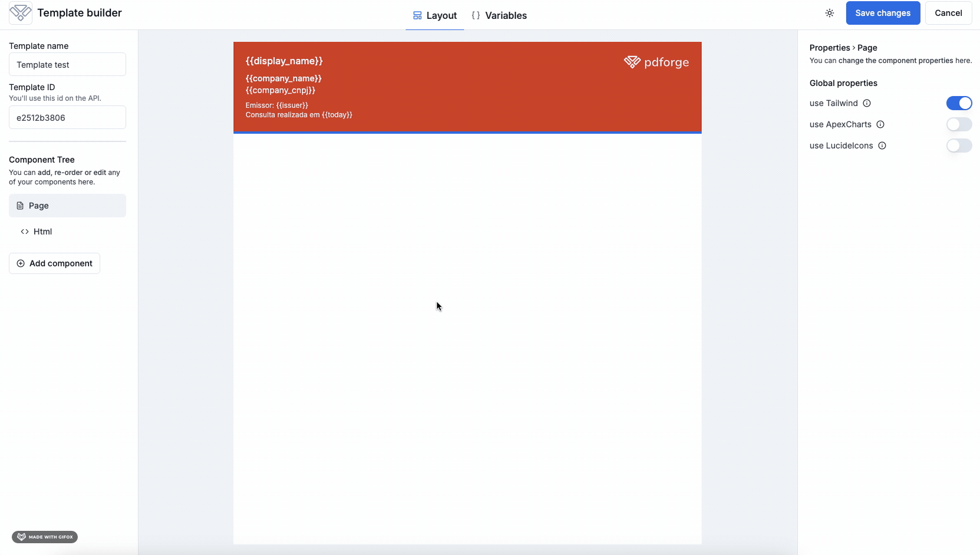This screenshot has height=555, width=980.
Task: Click the Layout tab icon
Action: pyautogui.click(x=417, y=16)
